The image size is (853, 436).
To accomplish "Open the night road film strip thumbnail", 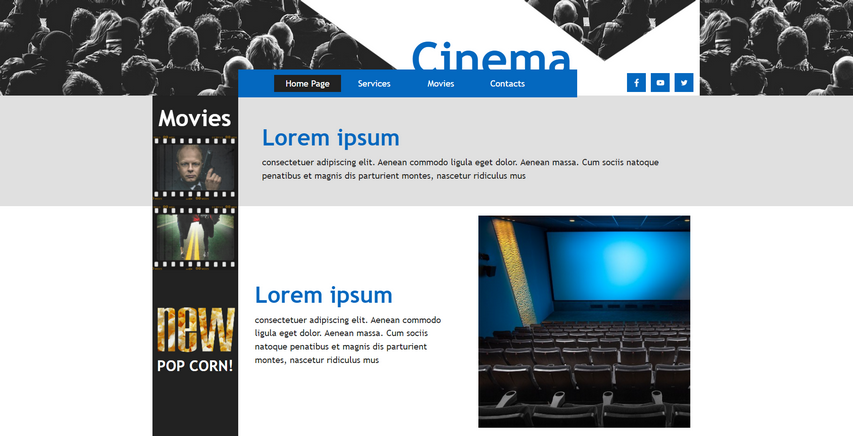I will click(x=195, y=238).
